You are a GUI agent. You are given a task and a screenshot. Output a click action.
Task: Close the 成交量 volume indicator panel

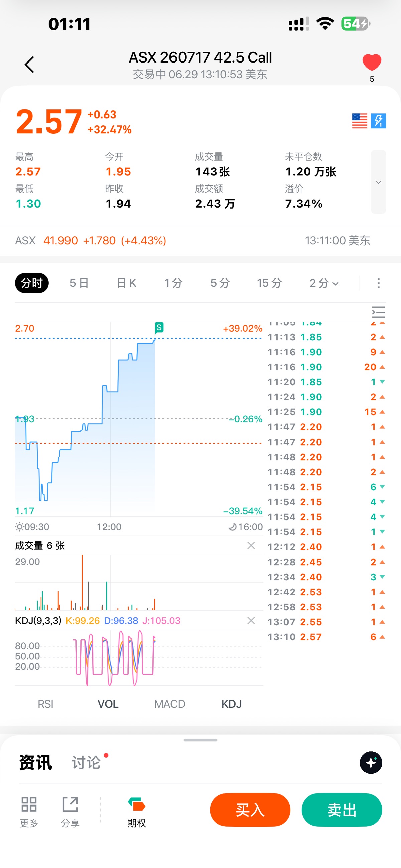tap(251, 545)
